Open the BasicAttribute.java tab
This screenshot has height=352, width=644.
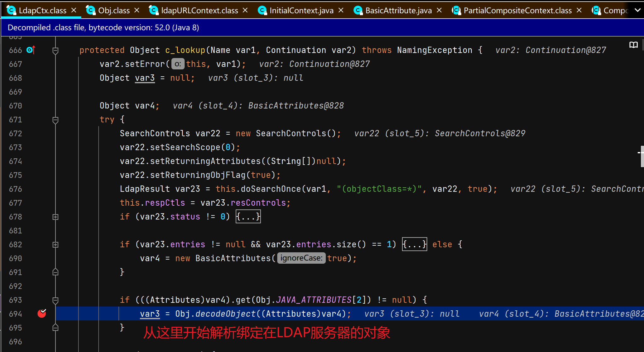pos(398,10)
